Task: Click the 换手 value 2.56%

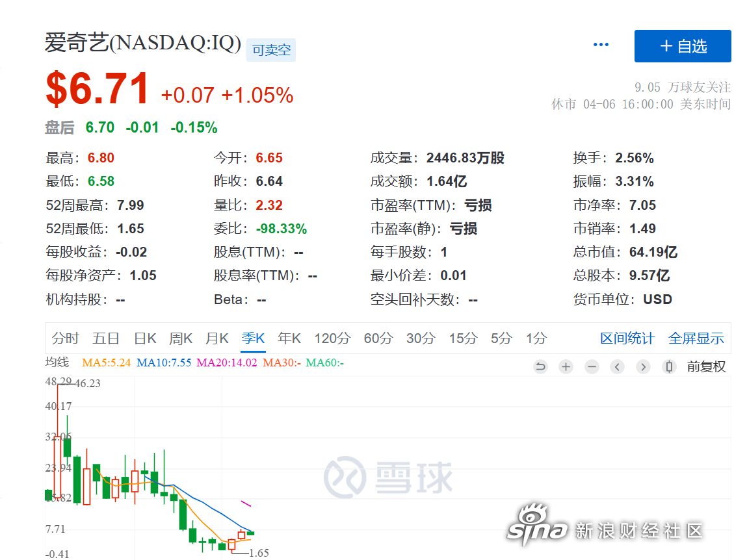Action: [x=635, y=158]
